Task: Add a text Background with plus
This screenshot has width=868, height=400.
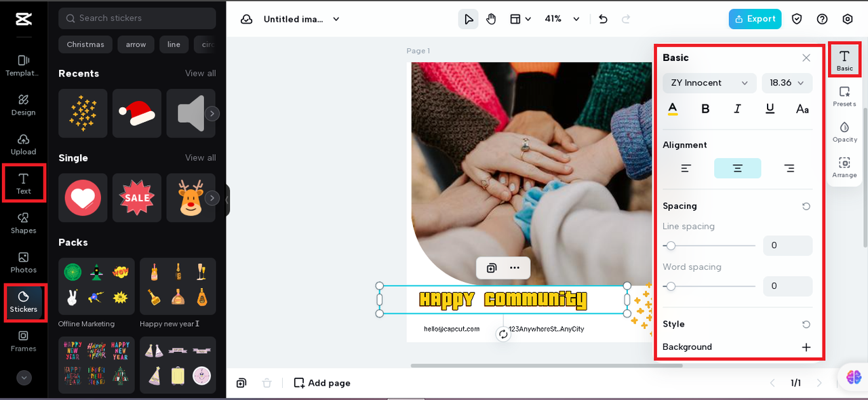Action: click(x=806, y=347)
